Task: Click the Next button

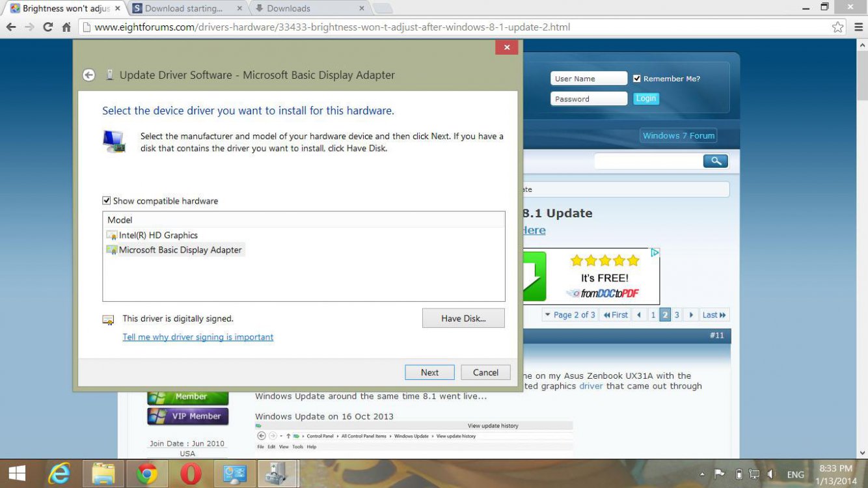Action: 429,372
